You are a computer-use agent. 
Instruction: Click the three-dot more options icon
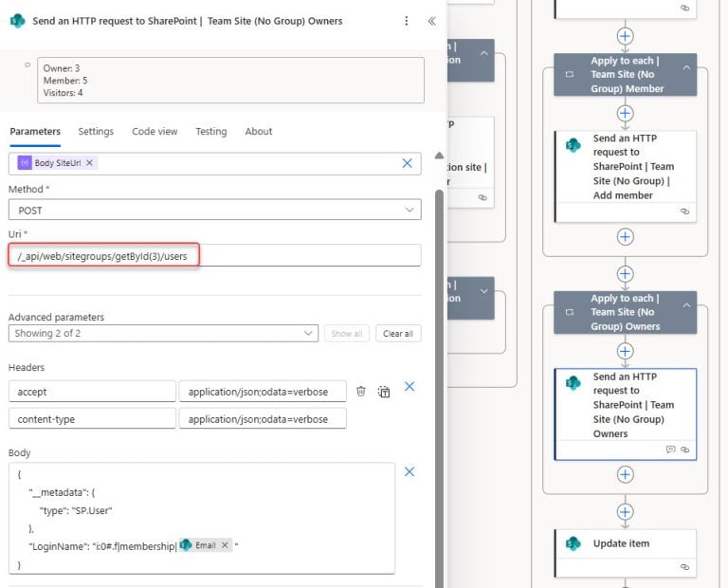(407, 21)
